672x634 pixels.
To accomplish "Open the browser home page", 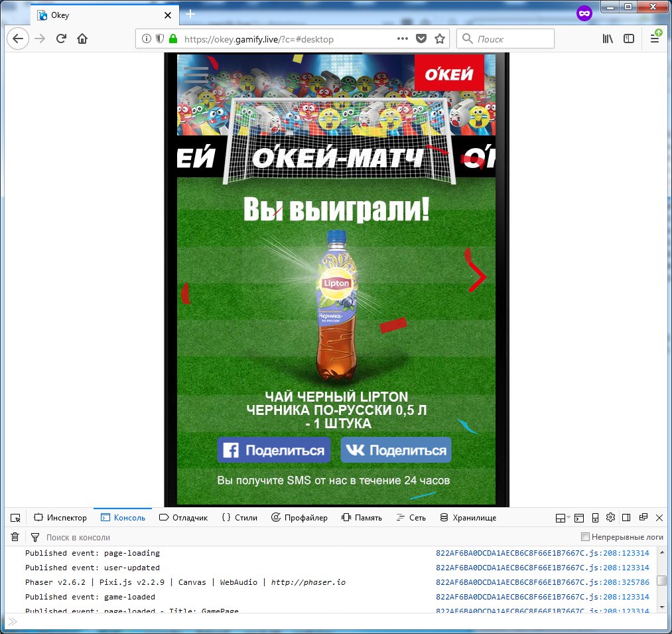I will (82, 39).
